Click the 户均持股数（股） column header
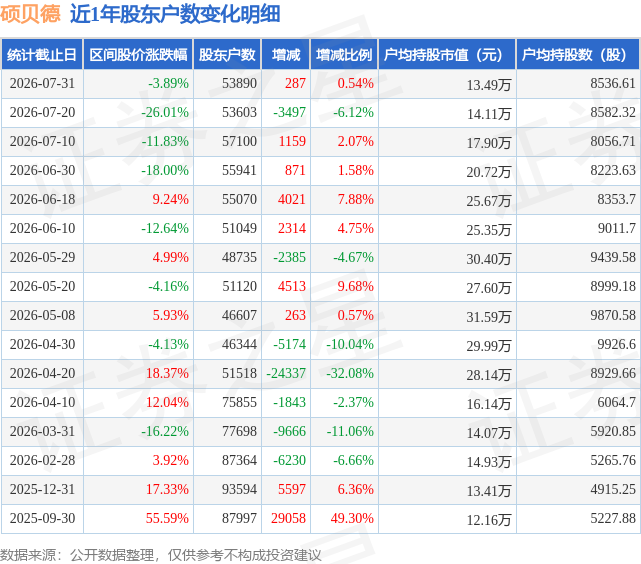 click(578, 54)
